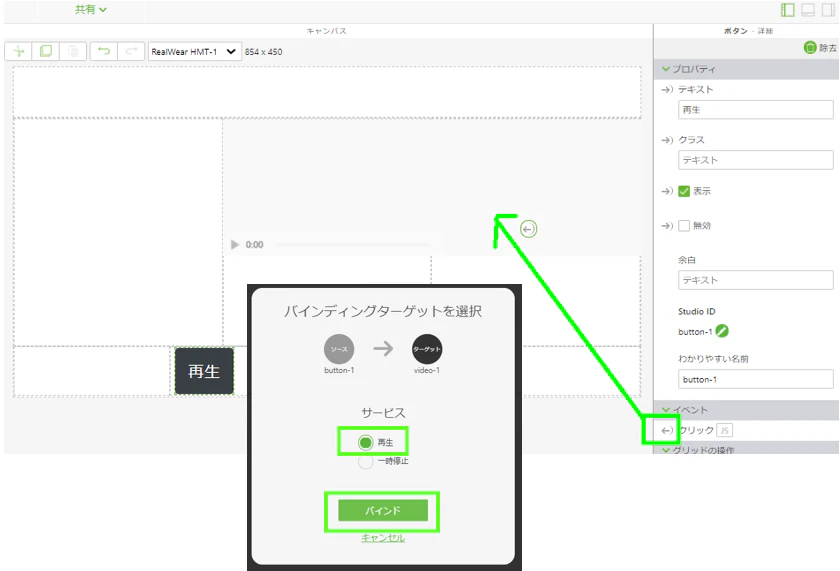Open the JS editor for クリック event

724,430
